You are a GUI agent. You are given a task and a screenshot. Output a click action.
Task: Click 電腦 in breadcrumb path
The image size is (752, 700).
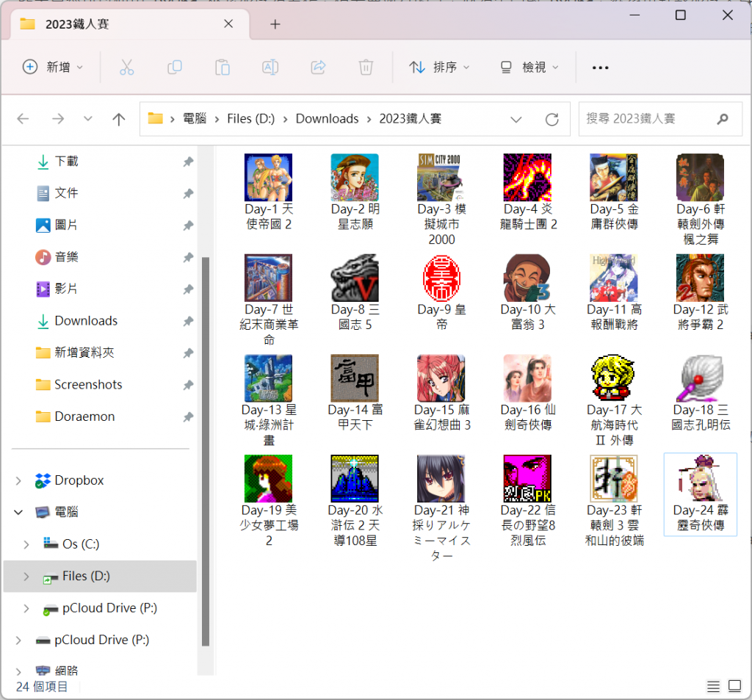(195, 118)
